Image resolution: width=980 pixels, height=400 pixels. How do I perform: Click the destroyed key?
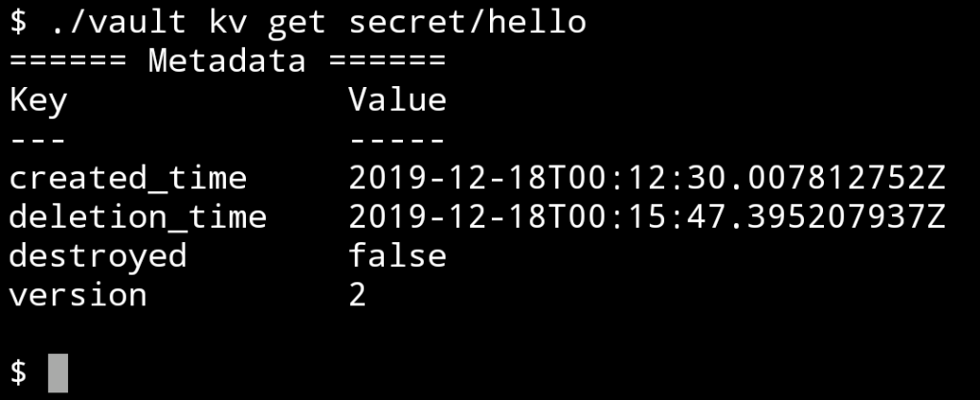99,256
